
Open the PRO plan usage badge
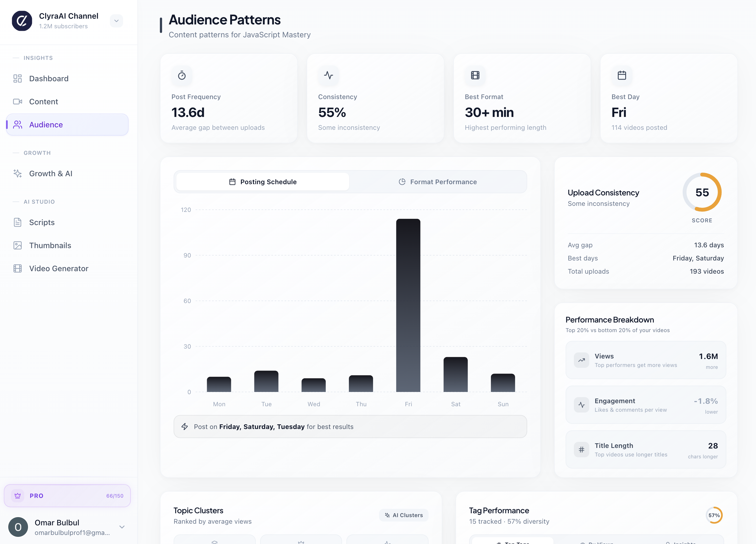pyautogui.click(x=67, y=496)
